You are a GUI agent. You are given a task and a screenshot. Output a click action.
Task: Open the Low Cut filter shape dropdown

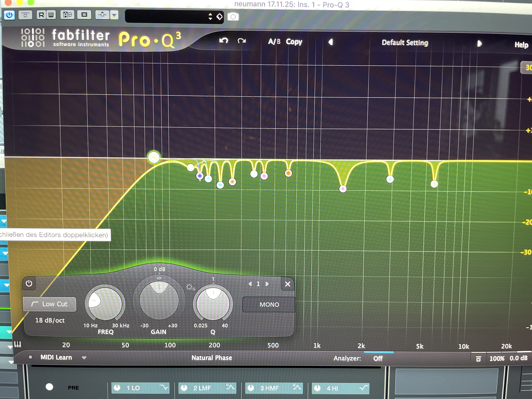point(50,304)
